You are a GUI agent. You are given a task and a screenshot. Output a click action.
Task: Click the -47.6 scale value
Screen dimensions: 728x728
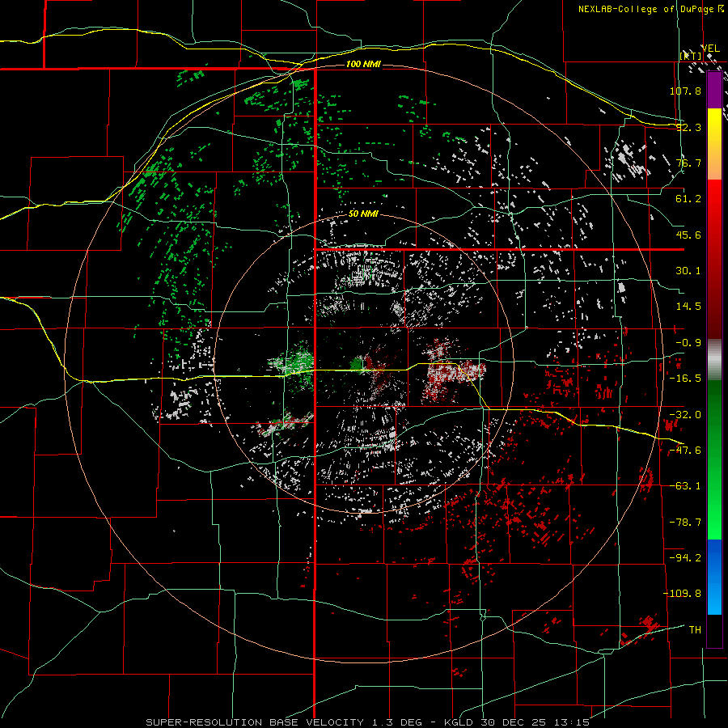(685, 451)
